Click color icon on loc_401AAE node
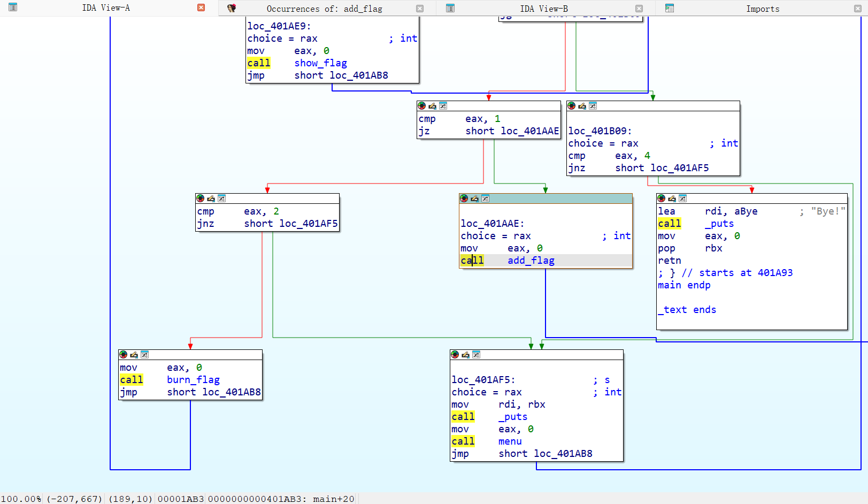The width and height of the screenshot is (868, 504). [464, 198]
